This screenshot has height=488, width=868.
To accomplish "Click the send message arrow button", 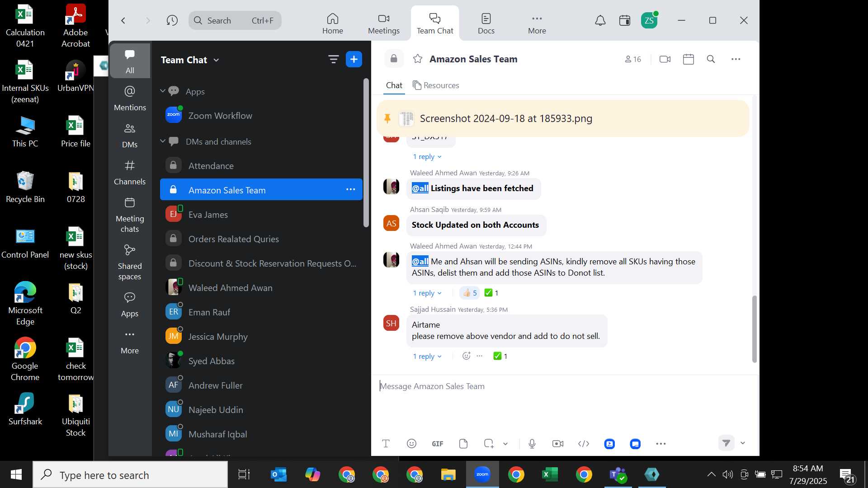I will pyautogui.click(x=726, y=443).
